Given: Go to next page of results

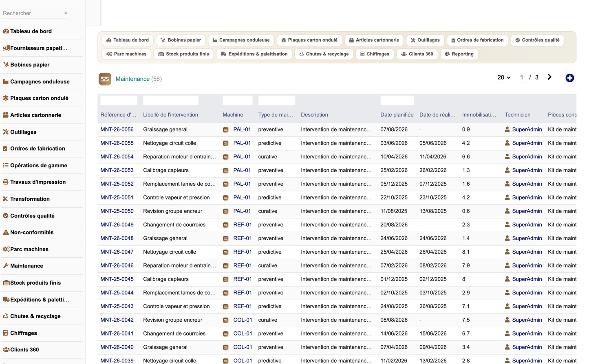Looking at the screenshot, I should pos(549,77).
